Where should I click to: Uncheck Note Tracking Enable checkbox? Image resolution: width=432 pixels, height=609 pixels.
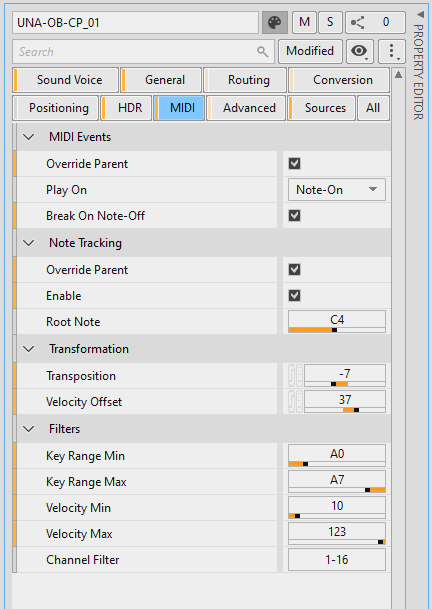click(x=294, y=296)
